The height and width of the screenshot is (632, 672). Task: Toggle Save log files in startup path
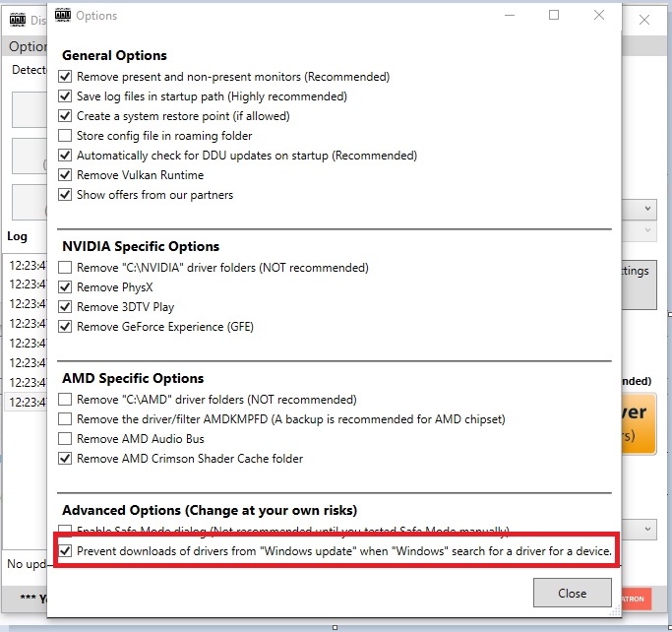pos(65,96)
